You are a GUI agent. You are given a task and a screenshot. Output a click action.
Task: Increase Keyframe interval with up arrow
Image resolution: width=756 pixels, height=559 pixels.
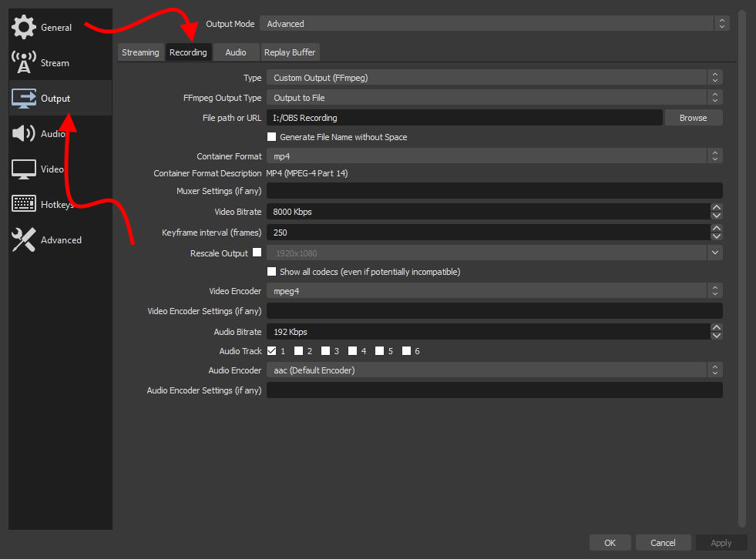coord(717,228)
